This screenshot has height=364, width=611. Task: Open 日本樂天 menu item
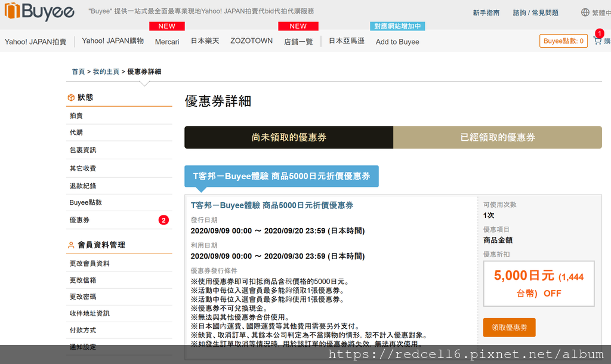[205, 41]
